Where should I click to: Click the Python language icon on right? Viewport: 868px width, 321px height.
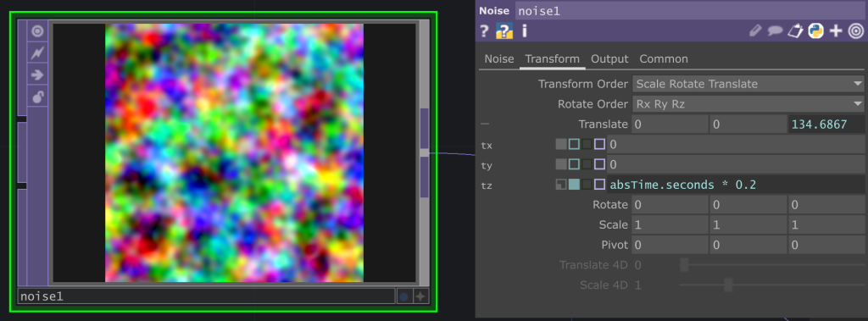point(815,31)
